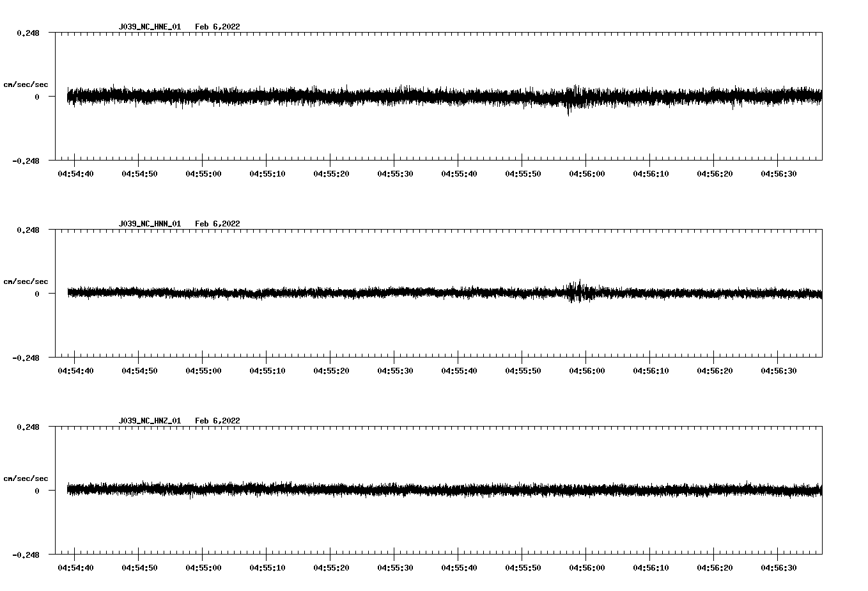This screenshot has width=868, height=591.
Task: Click the 04:55:30 tick label on HNN plot
Action: pyautogui.click(x=395, y=371)
